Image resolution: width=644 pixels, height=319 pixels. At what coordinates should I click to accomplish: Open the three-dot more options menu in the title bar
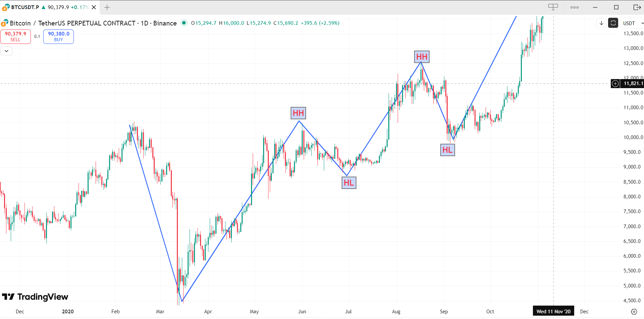[575, 7]
